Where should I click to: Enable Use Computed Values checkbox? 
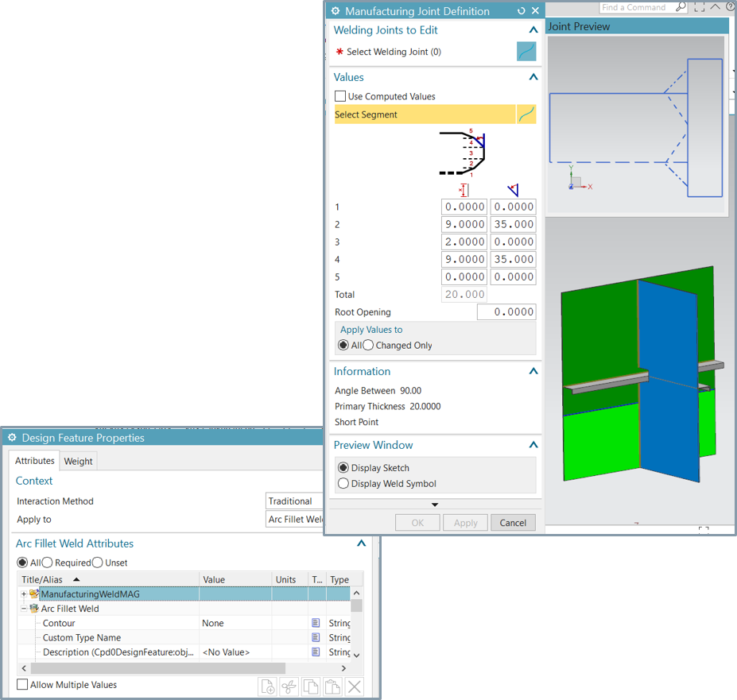coord(340,96)
